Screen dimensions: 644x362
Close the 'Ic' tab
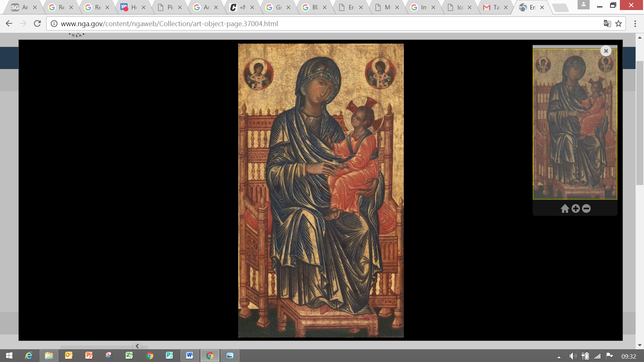tap(470, 7)
